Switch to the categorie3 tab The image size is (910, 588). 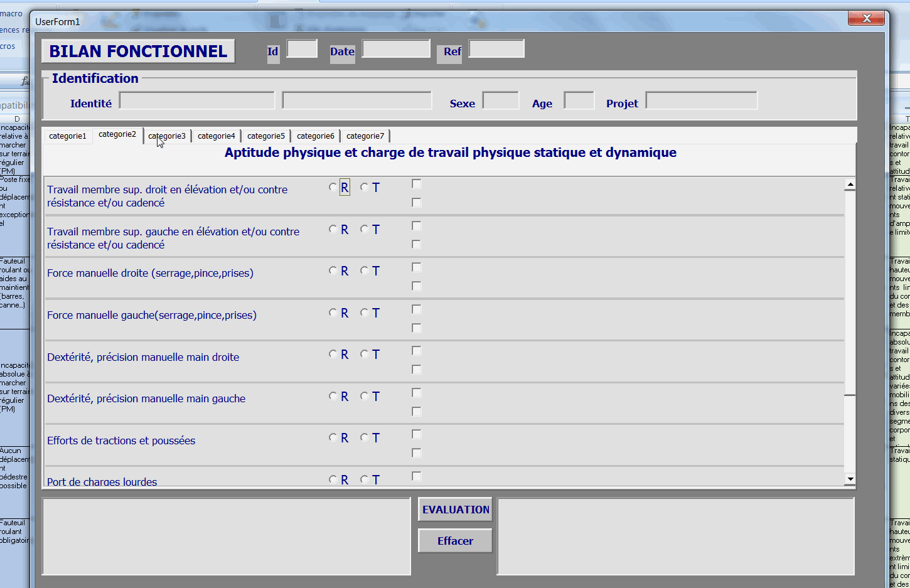[167, 136]
